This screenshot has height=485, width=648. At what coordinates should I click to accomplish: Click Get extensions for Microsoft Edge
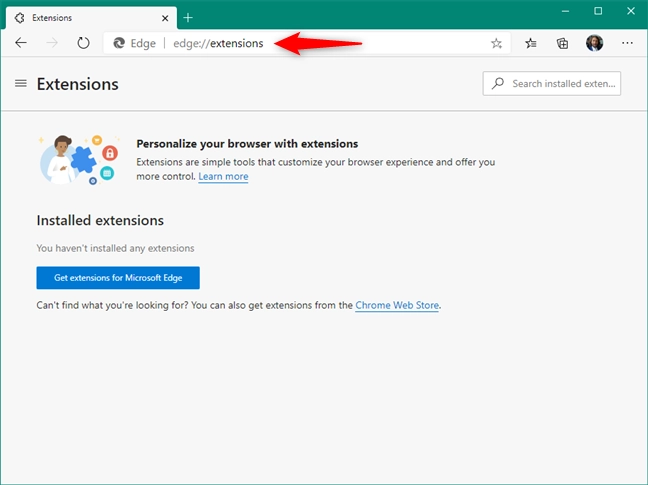(x=118, y=278)
